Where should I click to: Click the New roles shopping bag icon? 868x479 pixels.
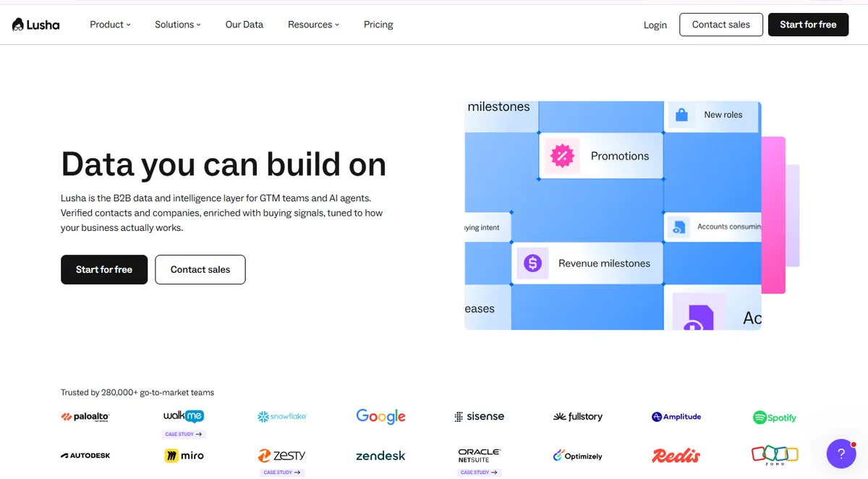681,114
